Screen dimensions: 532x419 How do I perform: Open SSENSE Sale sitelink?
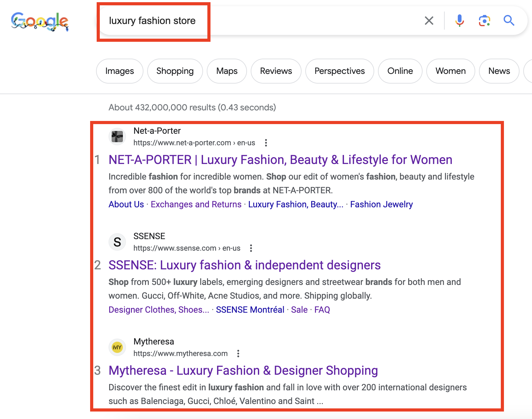299,310
